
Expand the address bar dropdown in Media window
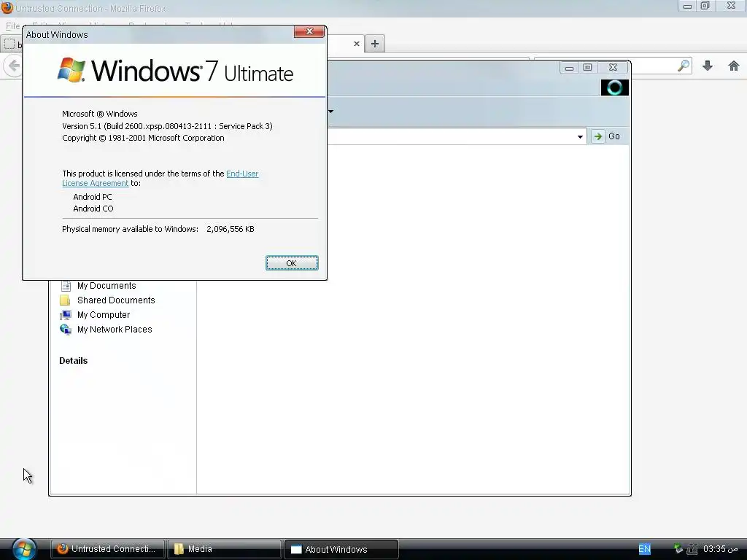[x=580, y=136]
